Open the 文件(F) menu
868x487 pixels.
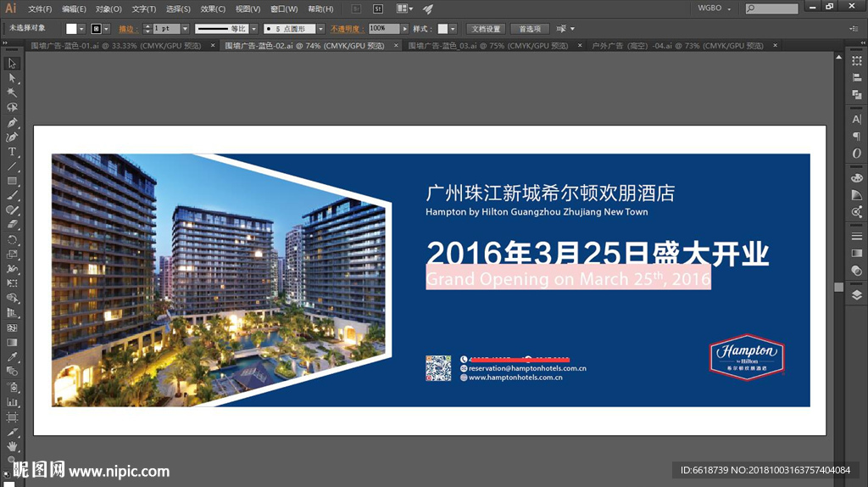[40, 8]
